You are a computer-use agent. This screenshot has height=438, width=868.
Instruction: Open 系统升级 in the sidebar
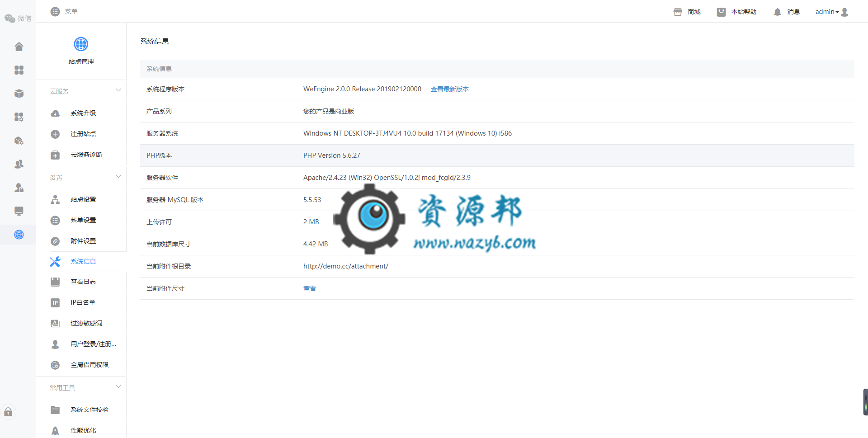tap(83, 113)
